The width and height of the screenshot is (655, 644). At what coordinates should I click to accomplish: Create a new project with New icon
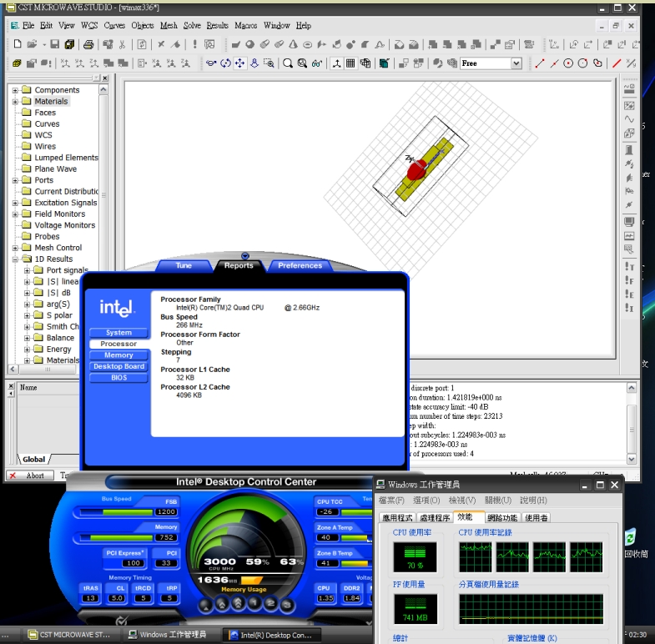pos(18,44)
